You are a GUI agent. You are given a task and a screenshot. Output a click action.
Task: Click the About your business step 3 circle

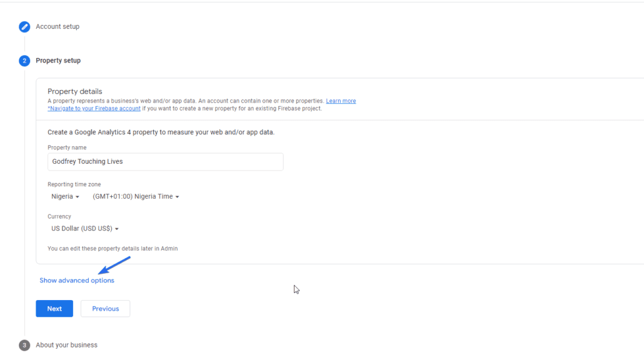click(24, 345)
